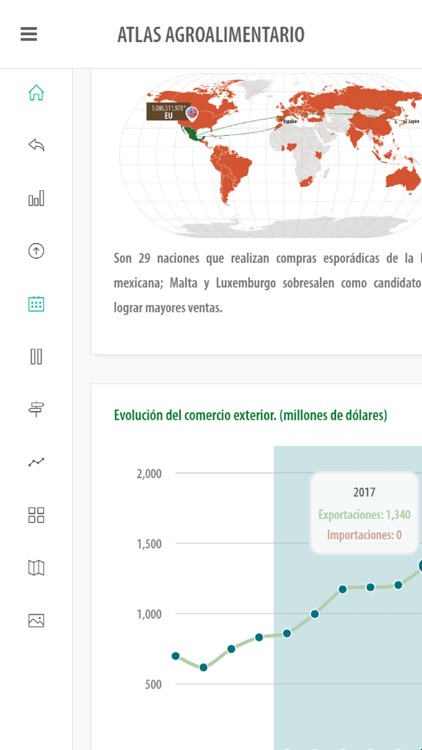Click the España label on the map
The image size is (422, 750).
(290, 121)
